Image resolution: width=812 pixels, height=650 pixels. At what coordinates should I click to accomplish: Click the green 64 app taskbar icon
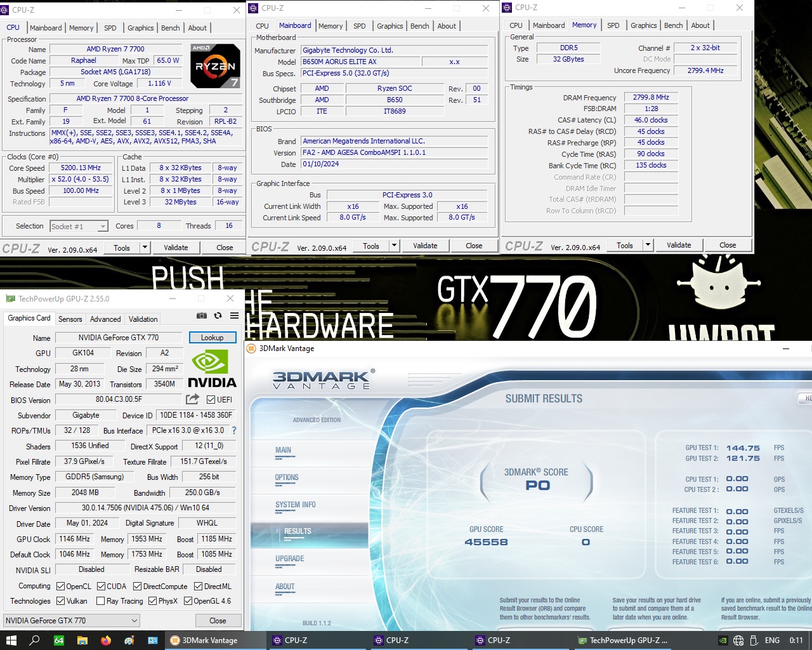click(58, 640)
